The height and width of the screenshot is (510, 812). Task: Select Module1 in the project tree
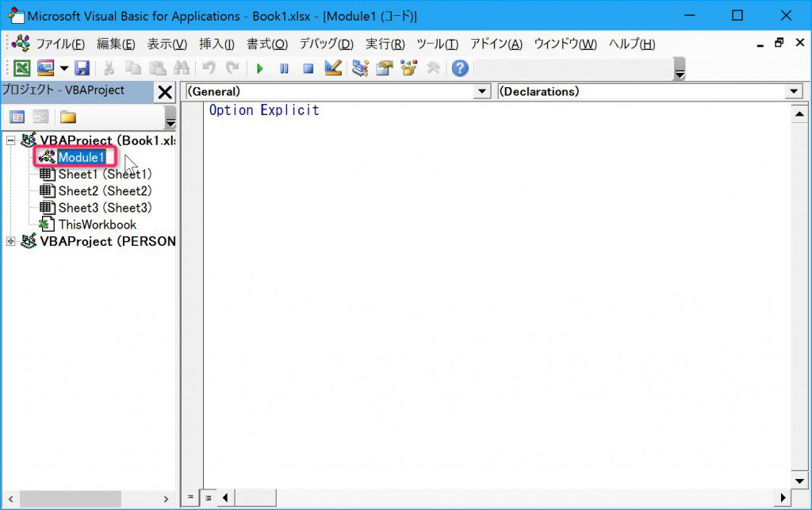(82, 157)
